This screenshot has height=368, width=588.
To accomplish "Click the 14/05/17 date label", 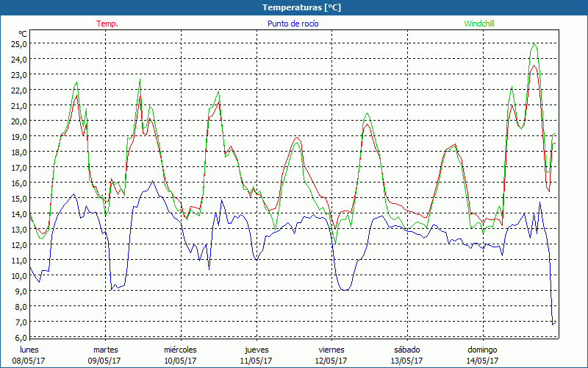I will 482,361.
